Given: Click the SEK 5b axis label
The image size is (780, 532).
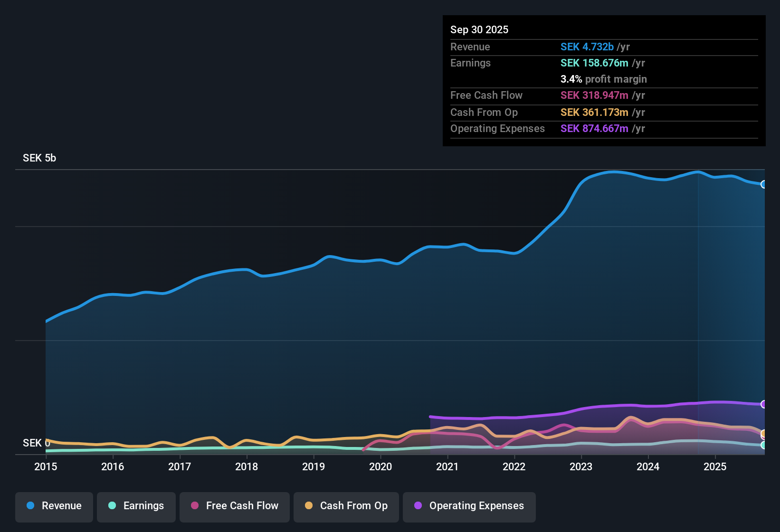Looking at the screenshot, I should 39,158.
